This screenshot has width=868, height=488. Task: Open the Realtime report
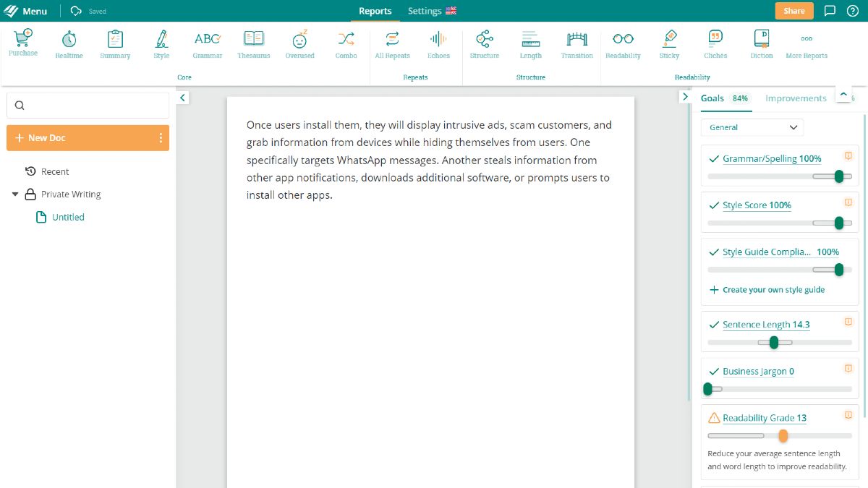click(x=69, y=43)
